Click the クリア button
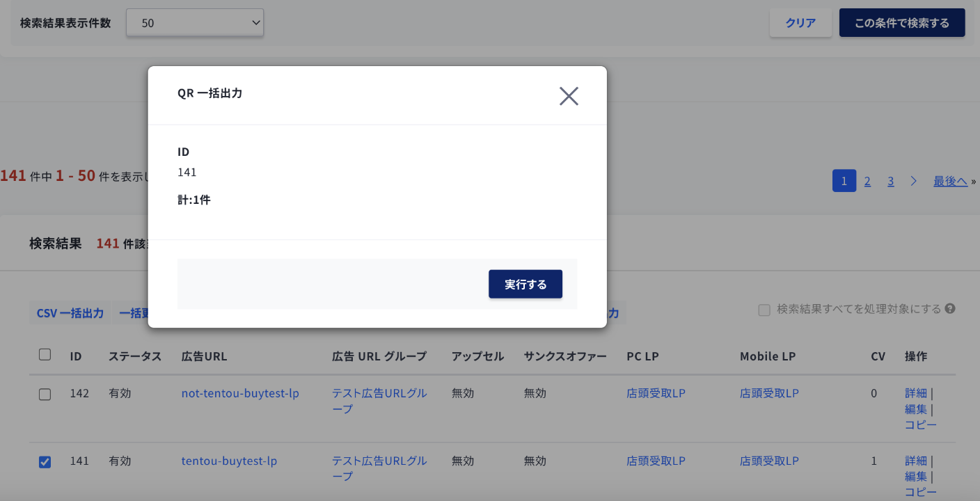 [x=800, y=22]
